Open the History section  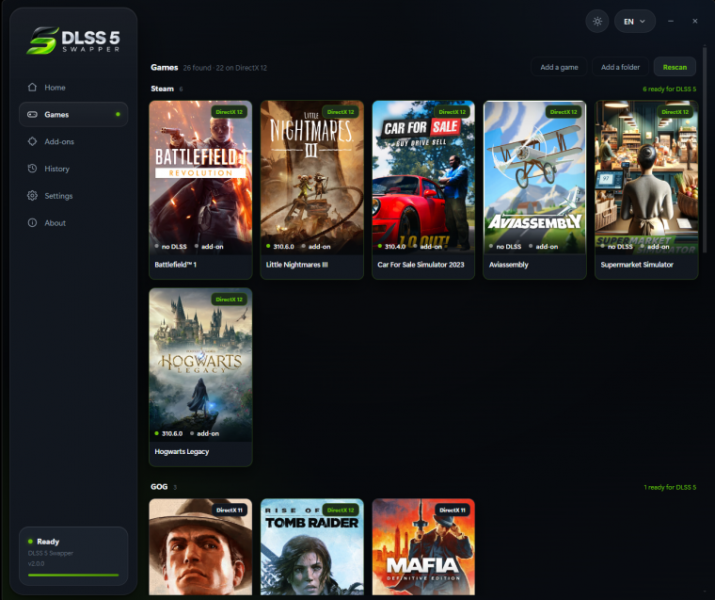[73, 169]
